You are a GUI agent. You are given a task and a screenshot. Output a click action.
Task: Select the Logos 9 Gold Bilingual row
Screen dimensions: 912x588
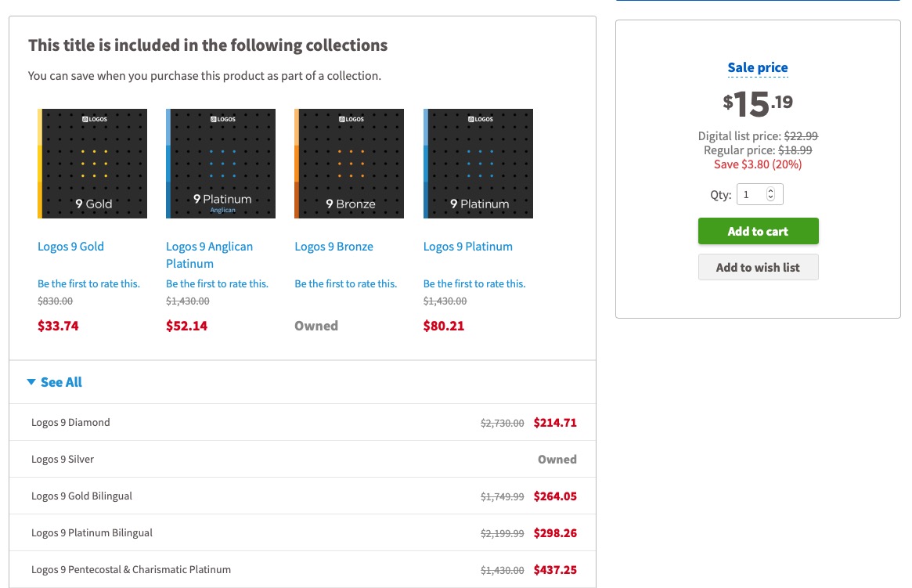click(302, 496)
